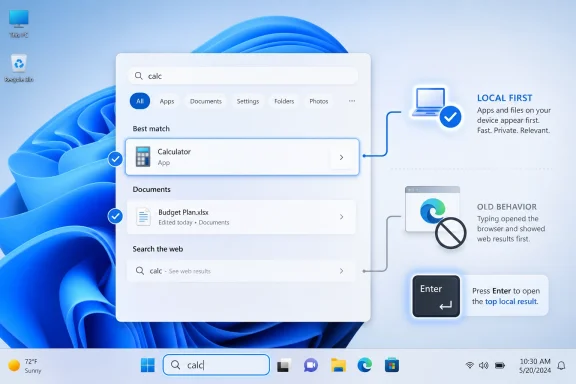Switch to the Folders filter tab
This screenshot has height=384, width=576.
[284, 101]
